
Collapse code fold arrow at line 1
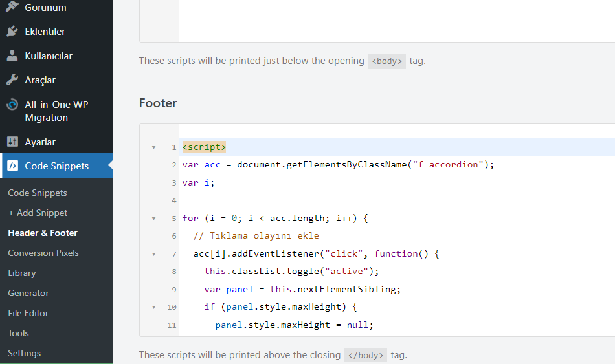click(154, 147)
